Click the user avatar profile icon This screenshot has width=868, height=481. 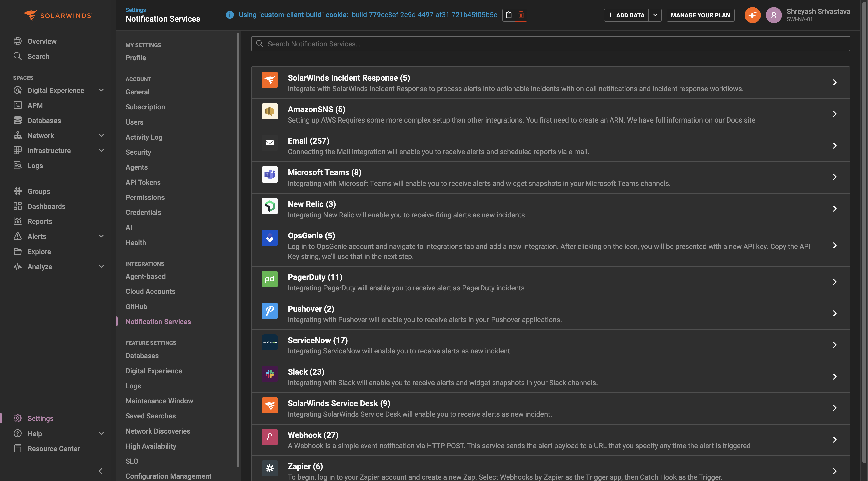773,15
